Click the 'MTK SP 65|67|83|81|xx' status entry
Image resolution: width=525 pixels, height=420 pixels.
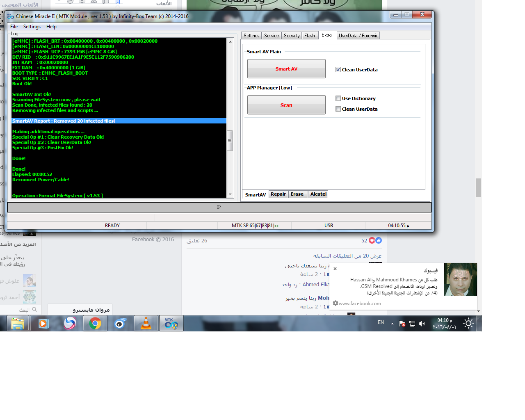(x=255, y=226)
